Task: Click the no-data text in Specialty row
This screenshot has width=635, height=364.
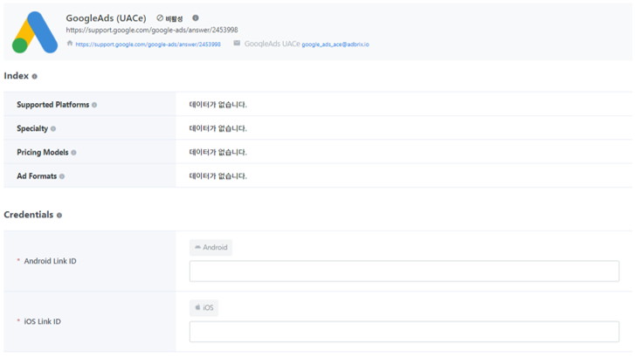Action: [217, 128]
